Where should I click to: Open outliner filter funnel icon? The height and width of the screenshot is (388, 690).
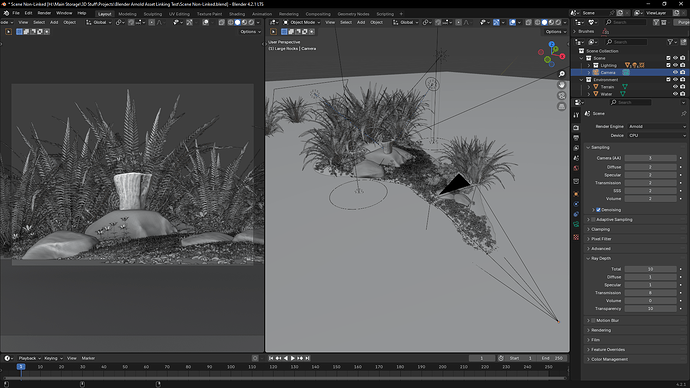(670, 42)
